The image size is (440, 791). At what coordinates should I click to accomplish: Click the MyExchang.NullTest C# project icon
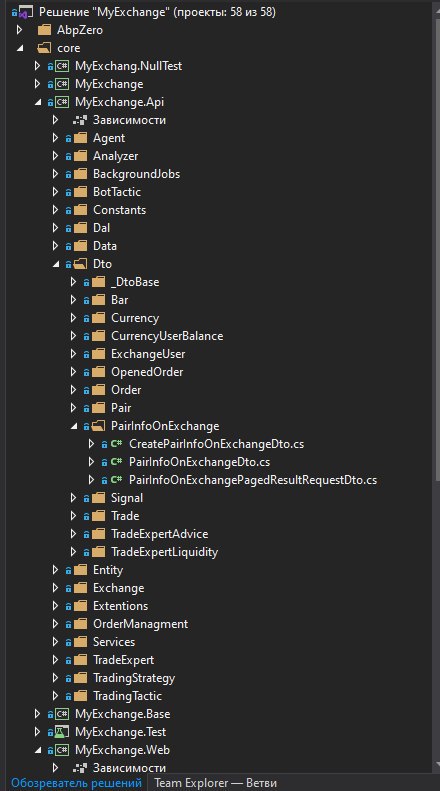(62, 66)
